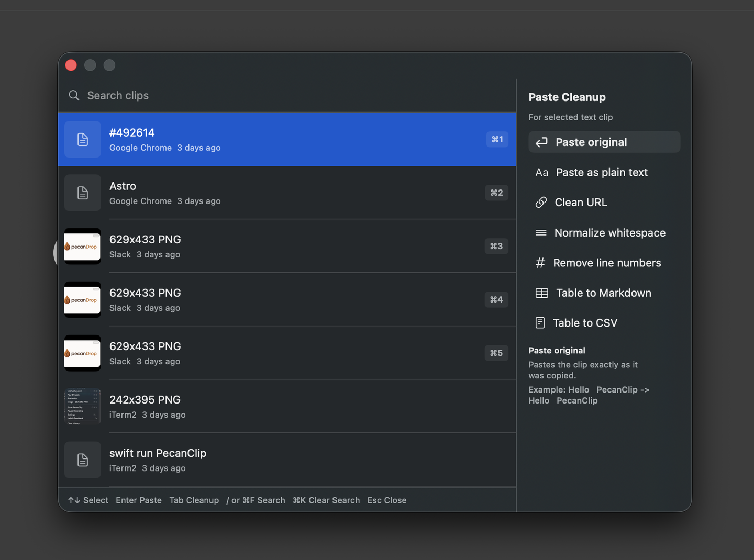Focus the Search clips field
Screen dimensions: 754x560
pyautogui.click(x=287, y=95)
